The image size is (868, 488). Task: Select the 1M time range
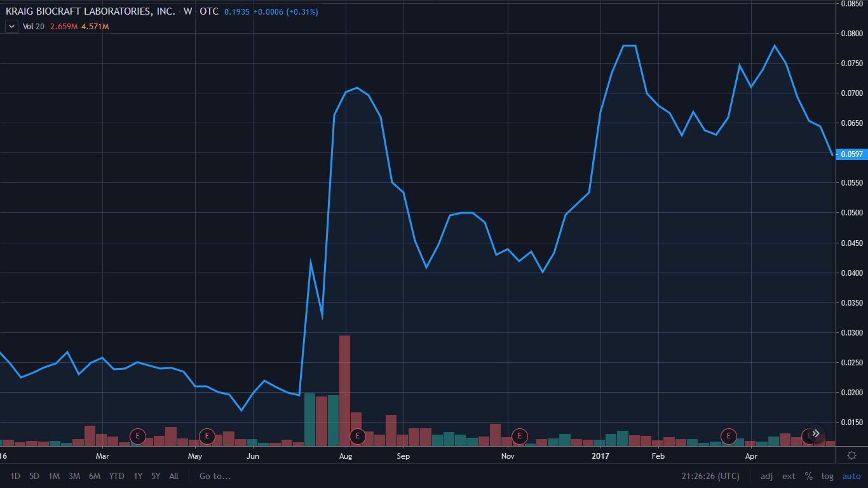point(54,476)
